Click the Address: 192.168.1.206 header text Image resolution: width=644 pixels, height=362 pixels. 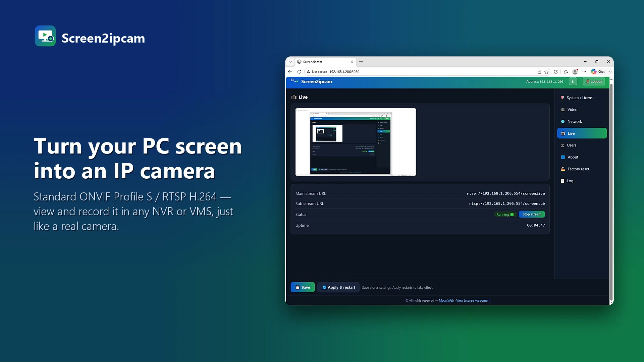[544, 81]
